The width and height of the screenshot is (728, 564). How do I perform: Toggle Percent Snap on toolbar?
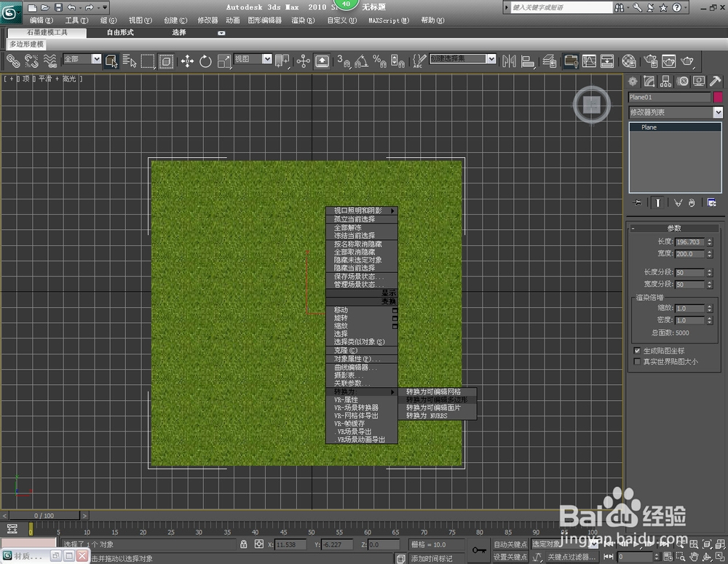(380, 61)
